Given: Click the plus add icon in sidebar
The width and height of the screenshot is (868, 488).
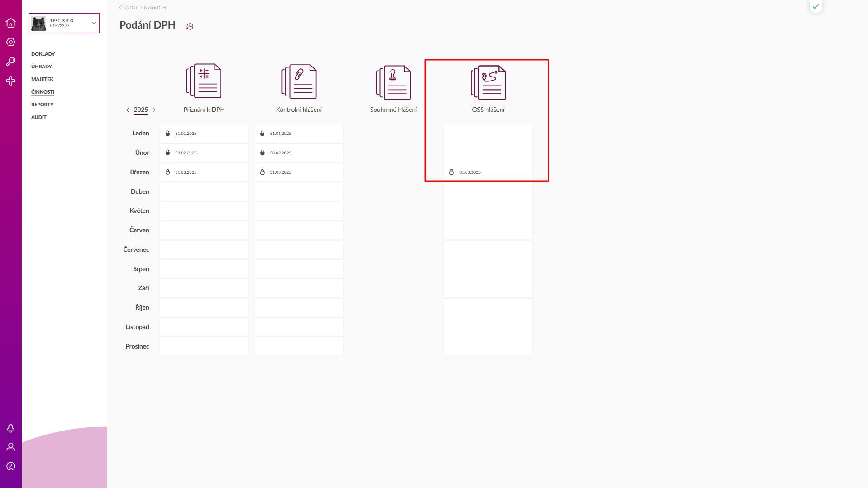Looking at the screenshot, I should [10, 81].
